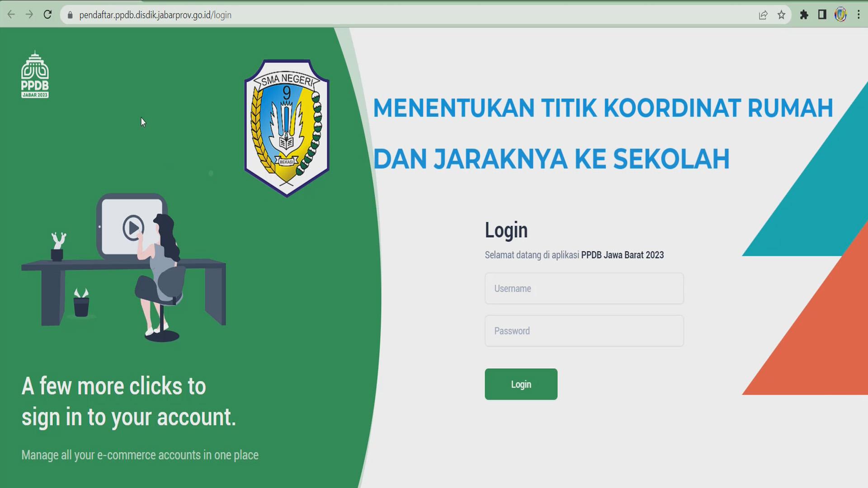
Task: Bookmark this page with the star
Action: pos(781,15)
